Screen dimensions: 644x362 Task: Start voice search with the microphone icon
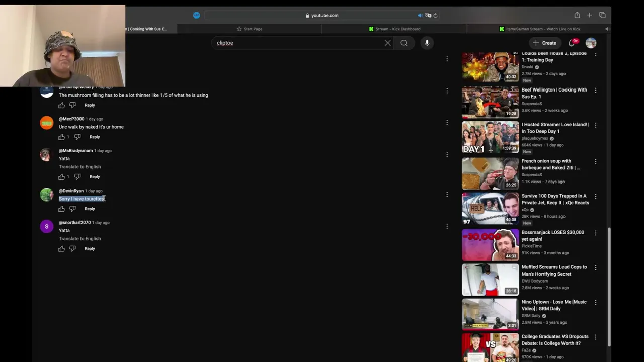[x=427, y=43]
